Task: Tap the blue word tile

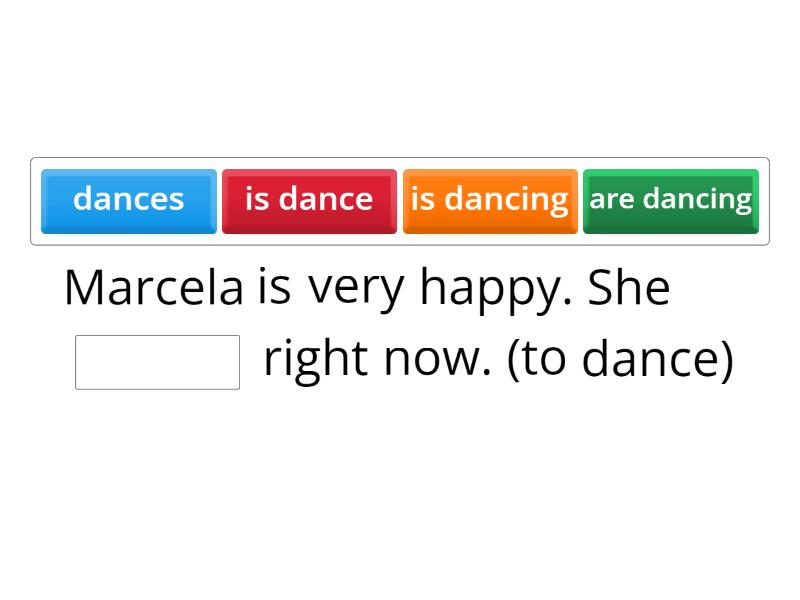Action: [x=129, y=200]
